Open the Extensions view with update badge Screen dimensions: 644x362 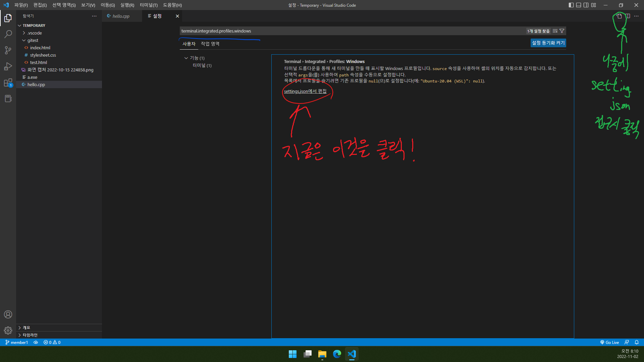point(8,82)
